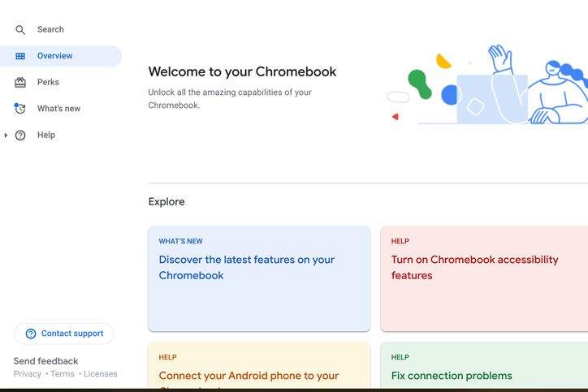Open the Fix connection problems card
The width and height of the screenshot is (588, 392).
point(484,365)
